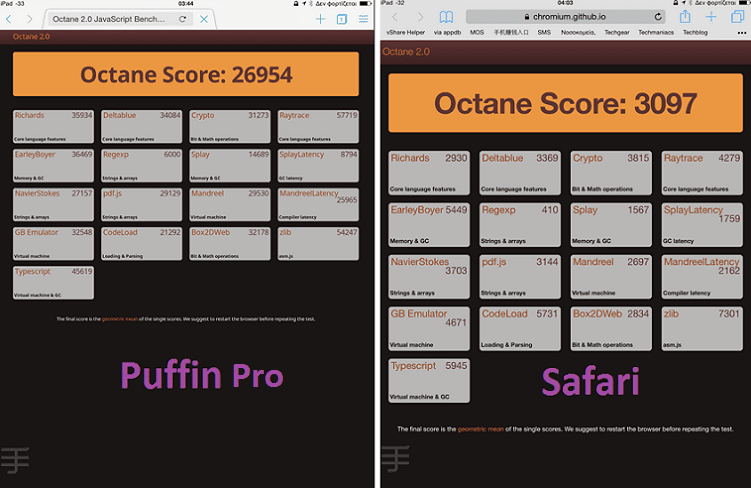Reload the Octane tab in Puffin

[x=182, y=19]
